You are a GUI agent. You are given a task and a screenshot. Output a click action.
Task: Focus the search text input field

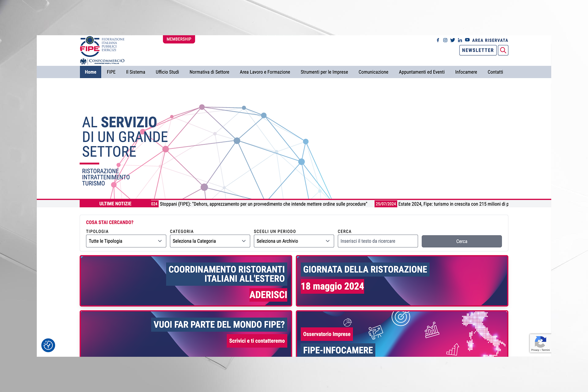point(378,241)
